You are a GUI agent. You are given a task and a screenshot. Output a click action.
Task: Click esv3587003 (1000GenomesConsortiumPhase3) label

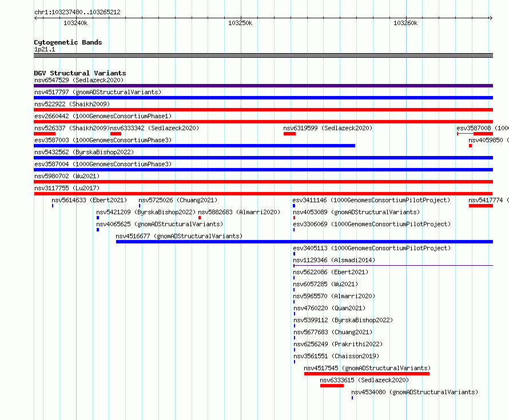pyautogui.click(x=103, y=140)
